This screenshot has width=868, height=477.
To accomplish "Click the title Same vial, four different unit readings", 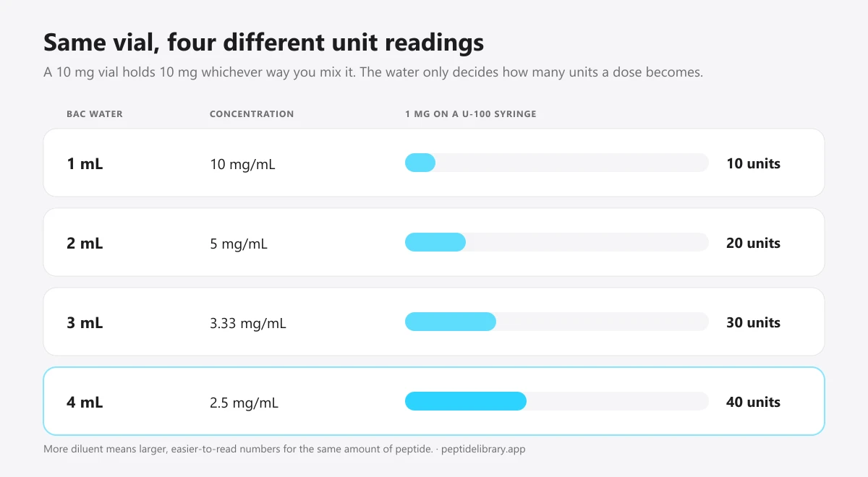I will point(264,43).
